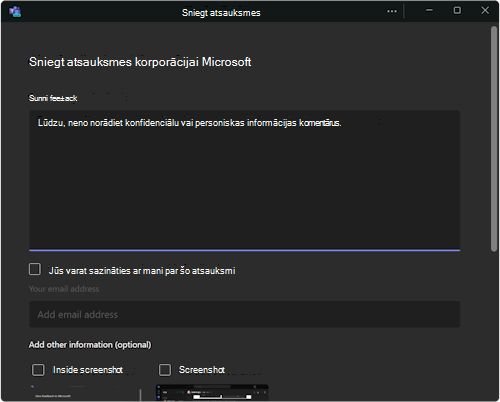Tick the Screenshot checkbox
The image size is (500, 402).
[x=165, y=370]
